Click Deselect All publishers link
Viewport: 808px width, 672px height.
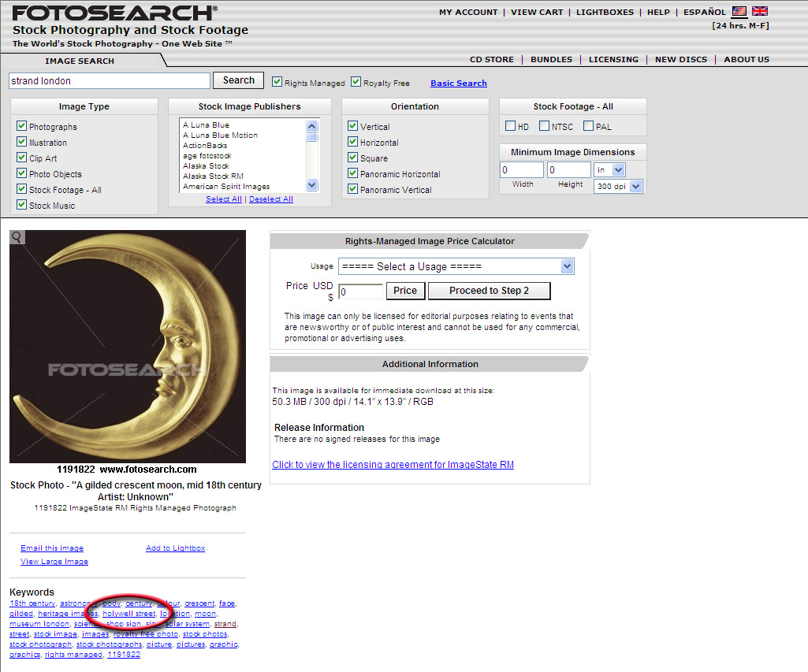271,199
